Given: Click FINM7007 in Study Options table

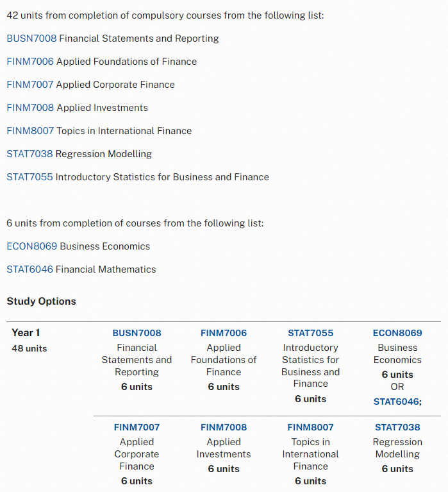Looking at the screenshot, I should (x=137, y=427).
